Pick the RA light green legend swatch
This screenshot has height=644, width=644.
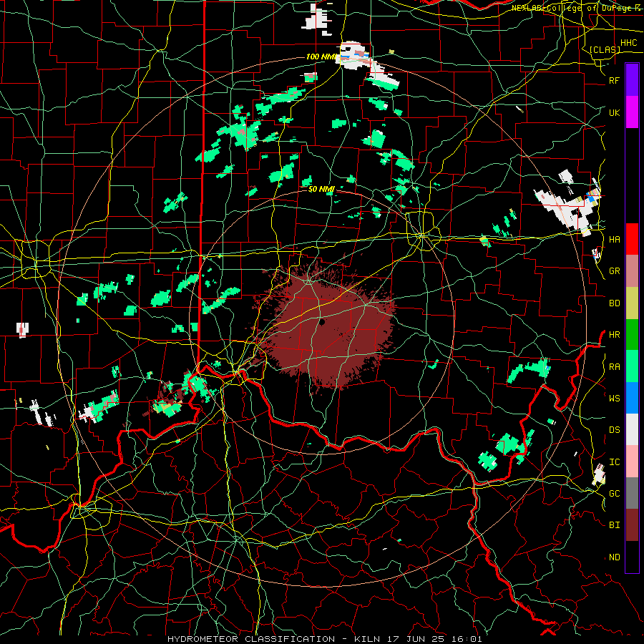click(632, 366)
